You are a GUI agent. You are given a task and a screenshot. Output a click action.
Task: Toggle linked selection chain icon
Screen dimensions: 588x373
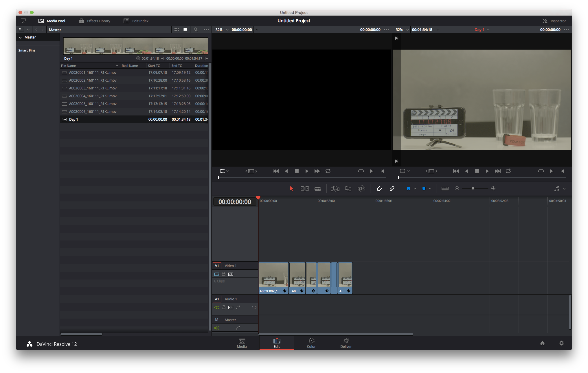(392, 189)
